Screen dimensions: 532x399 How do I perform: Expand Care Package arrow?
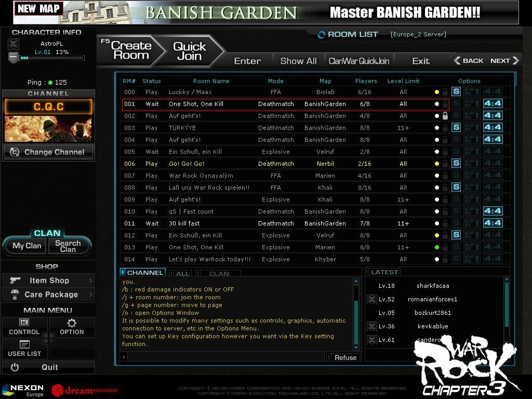(x=90, y=295)
